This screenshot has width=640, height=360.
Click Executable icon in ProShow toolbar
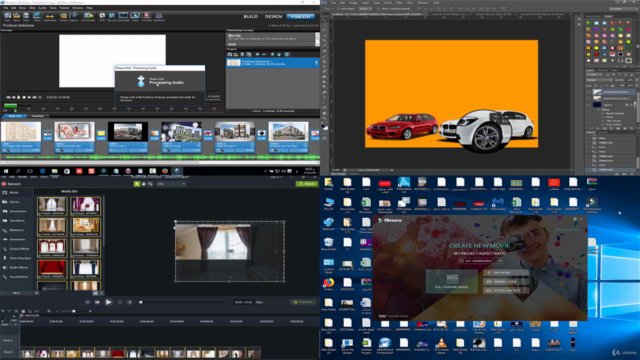[123, 16]
